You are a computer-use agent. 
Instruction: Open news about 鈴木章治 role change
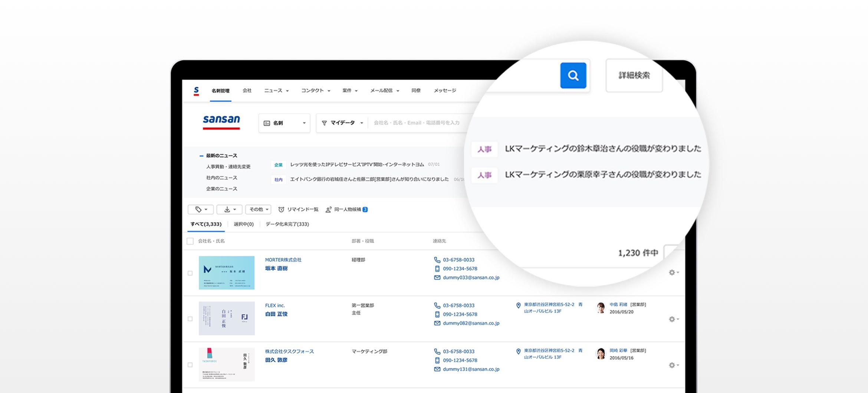[603, 149]
